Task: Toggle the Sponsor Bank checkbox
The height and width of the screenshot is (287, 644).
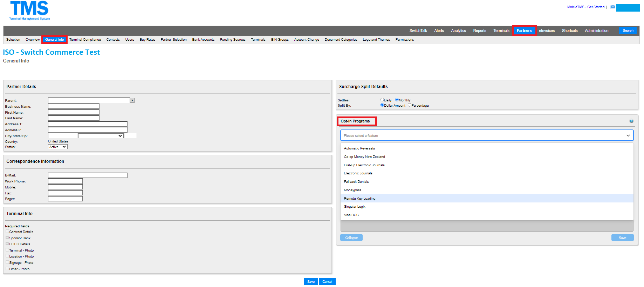Action: click(x=7, y=238)
